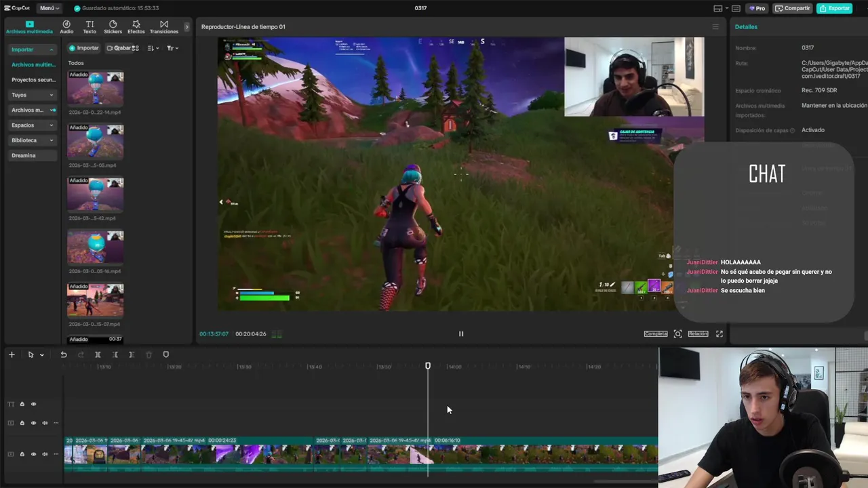Open the Menú dropdown

tap(49, 8)
